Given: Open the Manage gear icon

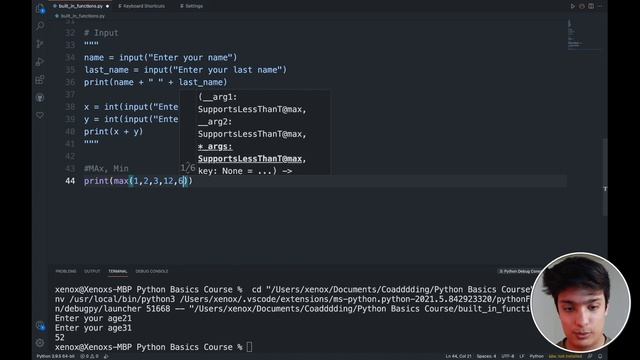Looking at the screenshot, I should [40, 343].
